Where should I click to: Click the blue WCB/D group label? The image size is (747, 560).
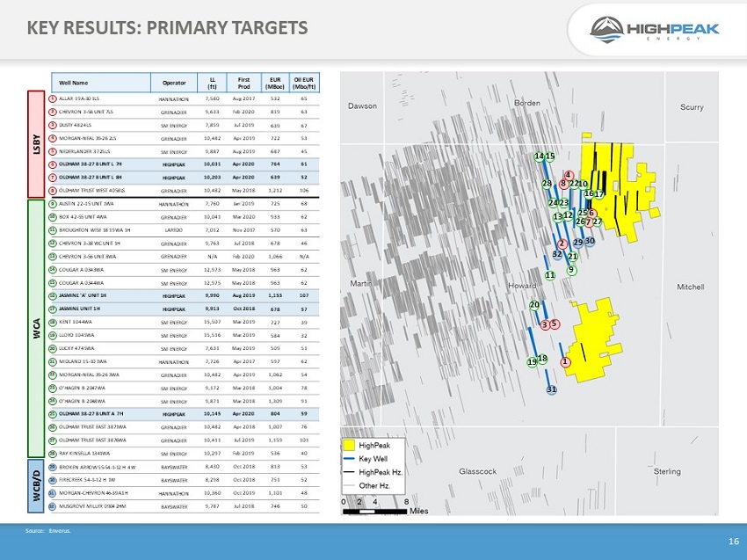point(36,486)
